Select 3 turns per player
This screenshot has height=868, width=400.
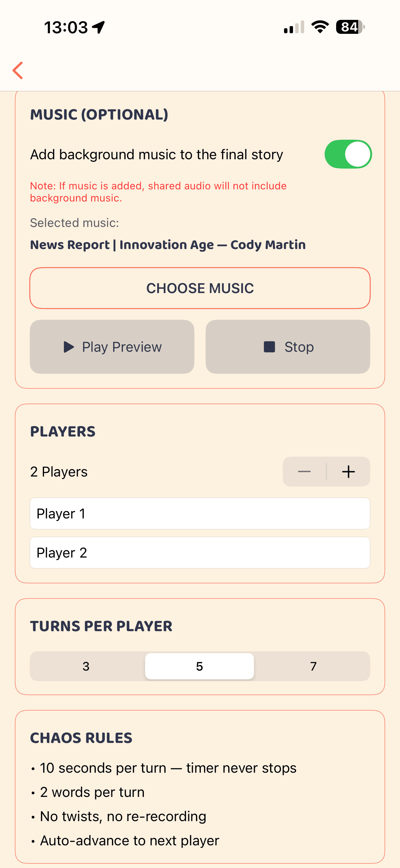86,666
